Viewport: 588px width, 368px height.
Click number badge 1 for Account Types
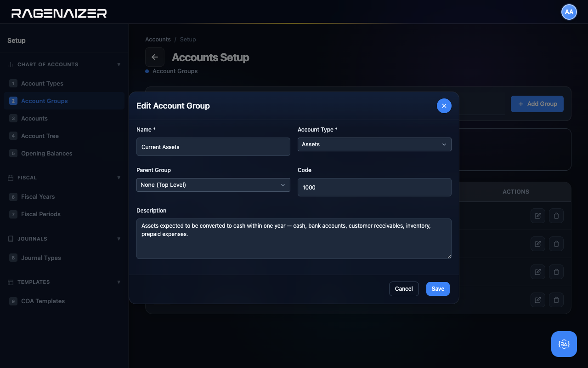pyautogui.click(x=13, y=83)
